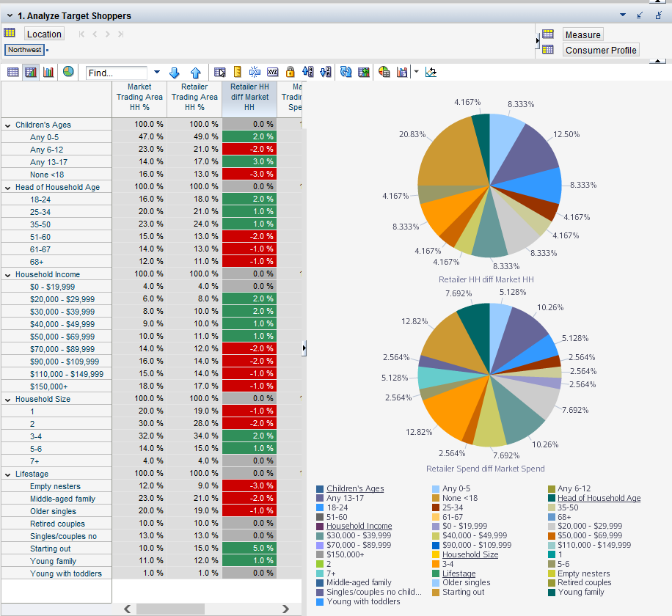Click Children's Ages legend link
Screen dimensions: 672x616
pyautogui.click(x=355, y=488)
